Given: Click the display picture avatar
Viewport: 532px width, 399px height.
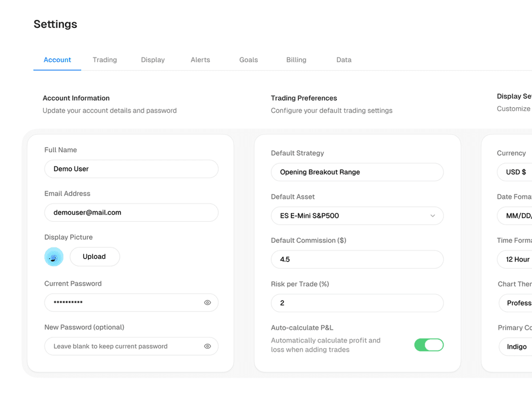Looking at the screenshot, I should point(54,257).
